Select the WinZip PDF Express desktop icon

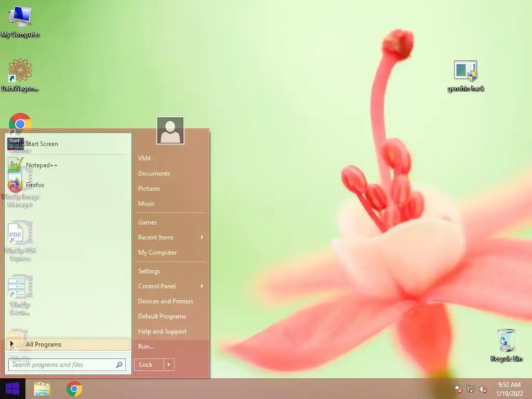20,241
